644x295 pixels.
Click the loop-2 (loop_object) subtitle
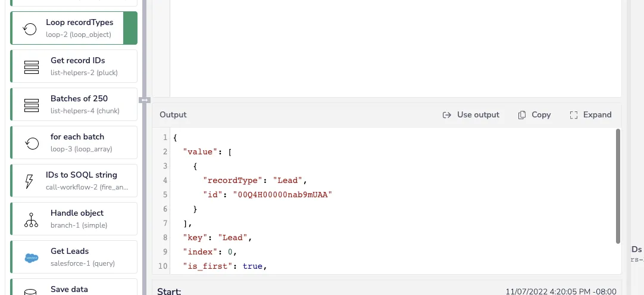79,35
